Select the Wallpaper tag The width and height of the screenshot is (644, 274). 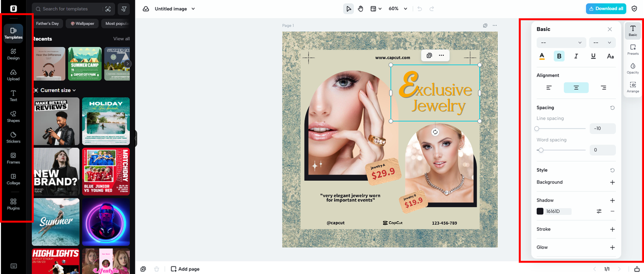(x=83, y=24)
